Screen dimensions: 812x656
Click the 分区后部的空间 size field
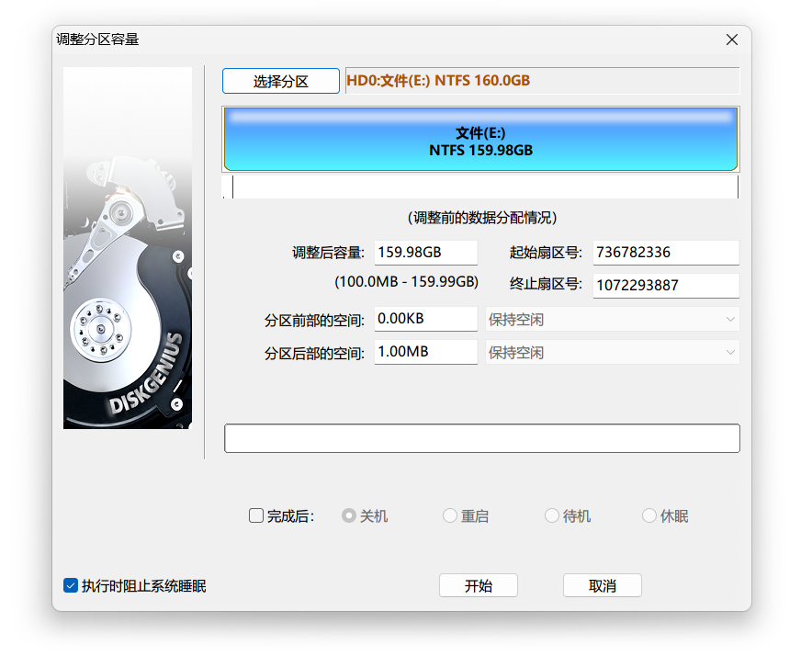425,353
